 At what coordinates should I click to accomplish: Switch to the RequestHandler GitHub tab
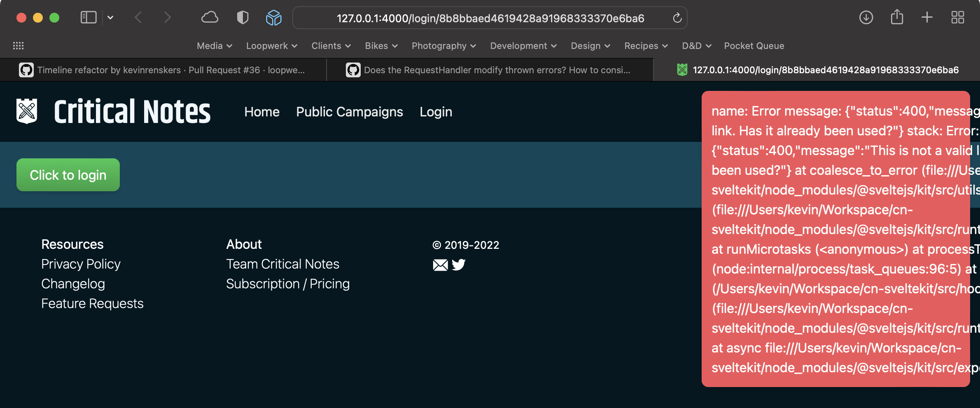click(490, 70)
